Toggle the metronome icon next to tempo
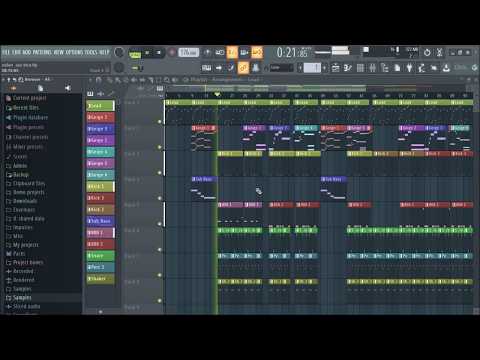The width and height of the screenshot is (480, 360). 207,52
